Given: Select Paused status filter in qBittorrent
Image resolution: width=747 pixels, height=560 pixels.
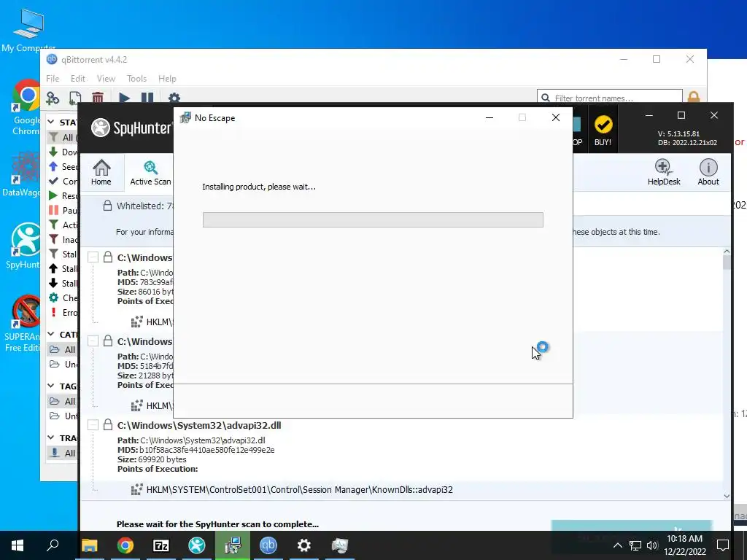Looking at the screenshot, I should coord(63,210).
